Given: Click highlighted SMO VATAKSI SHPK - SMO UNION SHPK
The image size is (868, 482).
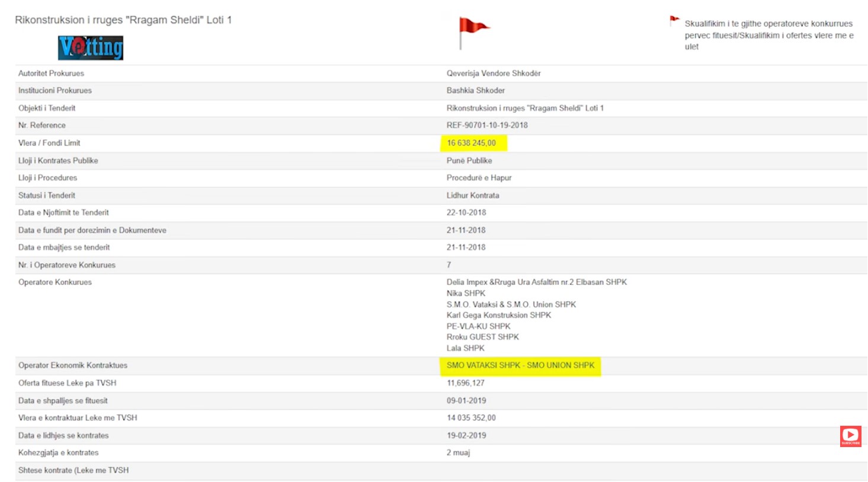Looking at the screenshot, I should click(520, 365).
